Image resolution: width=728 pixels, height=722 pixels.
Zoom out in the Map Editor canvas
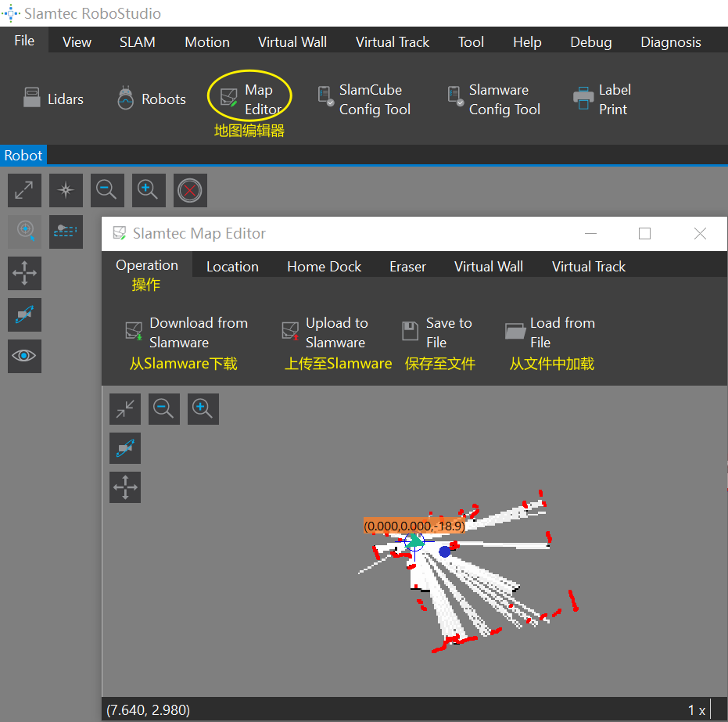click(164, 409)
